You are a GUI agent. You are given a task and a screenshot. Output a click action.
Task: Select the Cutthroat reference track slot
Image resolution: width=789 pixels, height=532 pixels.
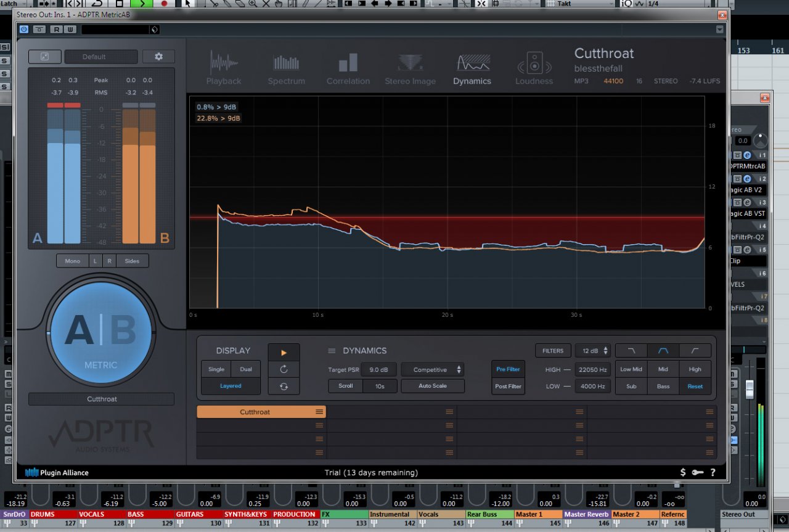[x=261, y=412]
